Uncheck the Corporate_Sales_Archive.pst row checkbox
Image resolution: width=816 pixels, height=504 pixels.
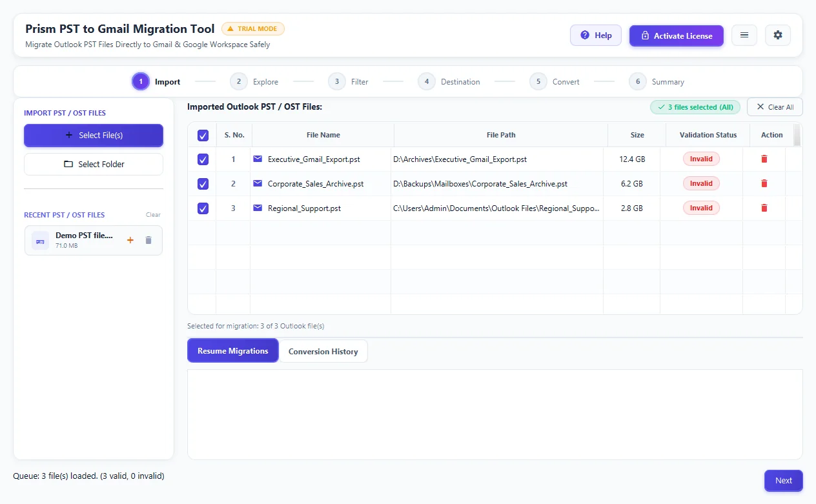pyautogui.click(x=203, y=184)
